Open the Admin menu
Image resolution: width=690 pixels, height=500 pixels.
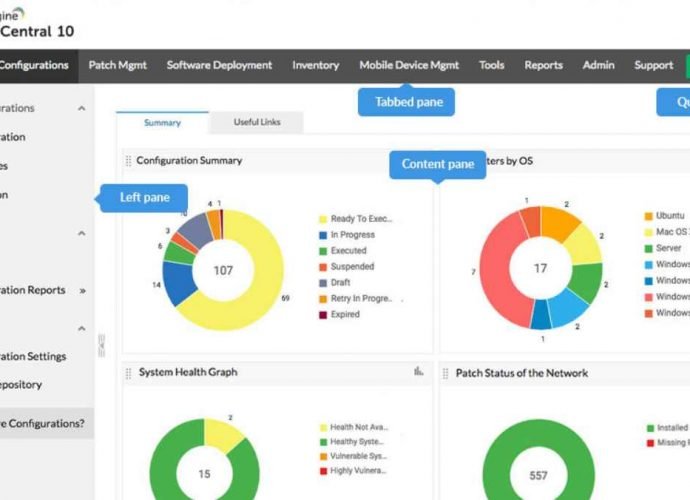coord(598,66)
